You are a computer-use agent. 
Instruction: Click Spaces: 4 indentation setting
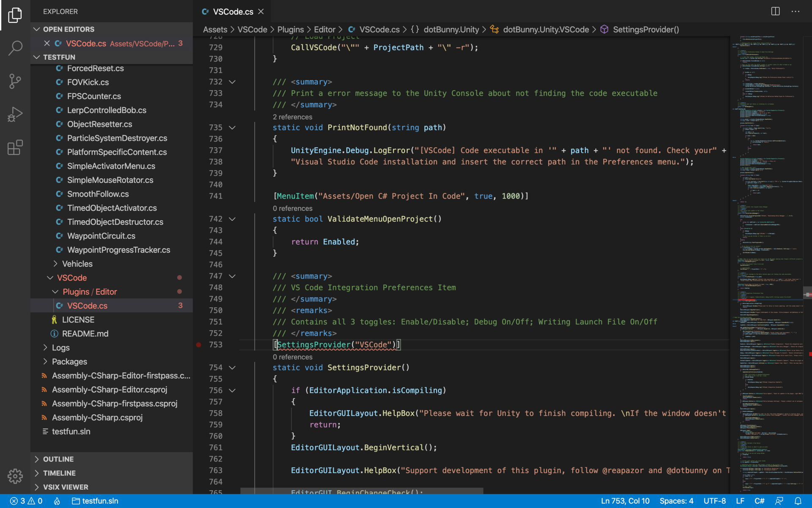click(676, 501)
